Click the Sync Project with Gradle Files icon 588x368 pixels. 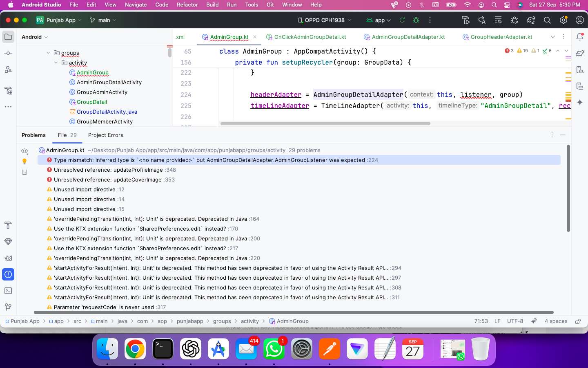531,20
